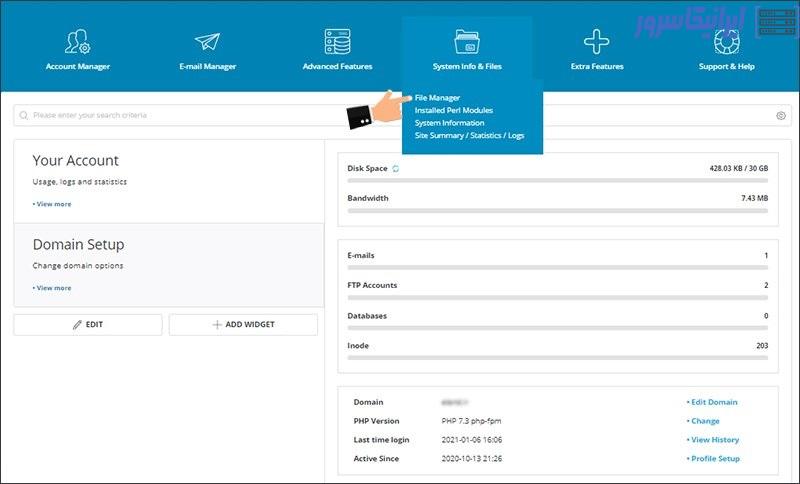Screen dimensions: 800x484
Task: Expand View more under Domain Setup
Action: click(52, 288)
